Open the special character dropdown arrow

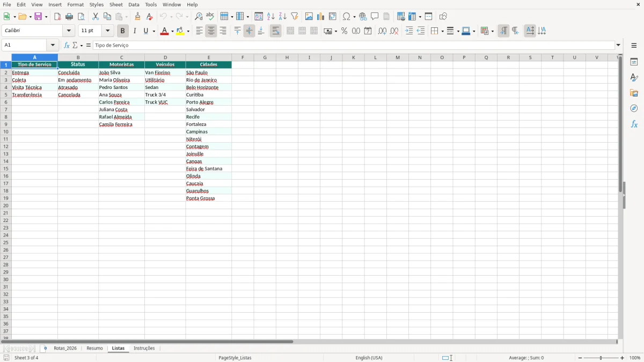click(x=355, y=17)
